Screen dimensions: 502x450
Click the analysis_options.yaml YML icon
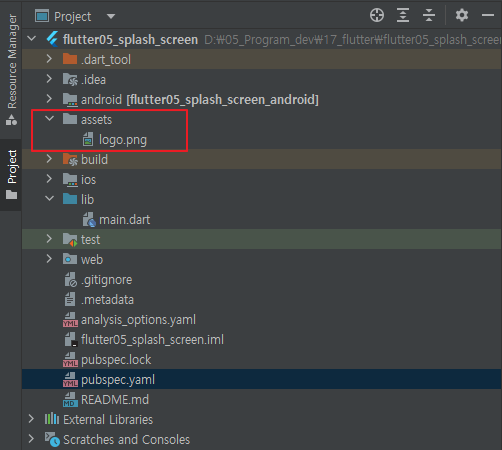tap(70, 320)
